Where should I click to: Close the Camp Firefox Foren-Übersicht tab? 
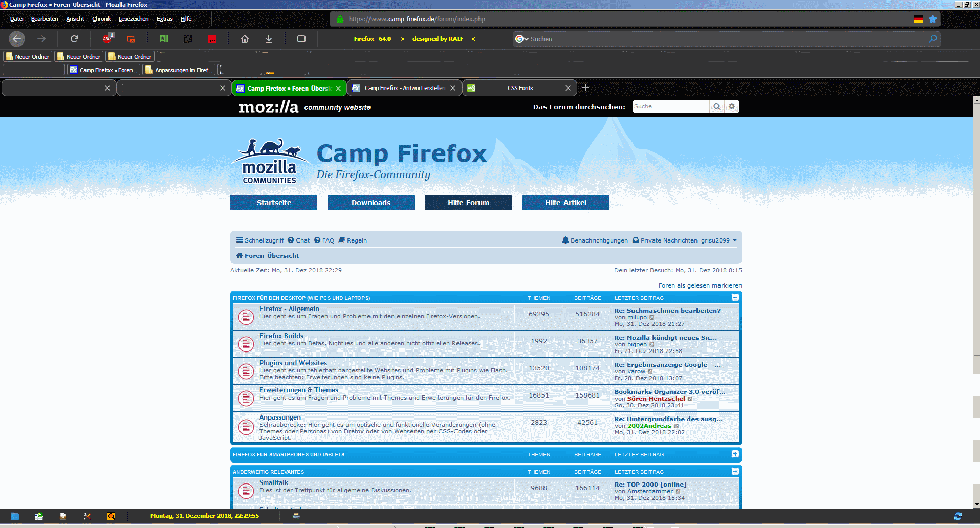tap(338, 88)
